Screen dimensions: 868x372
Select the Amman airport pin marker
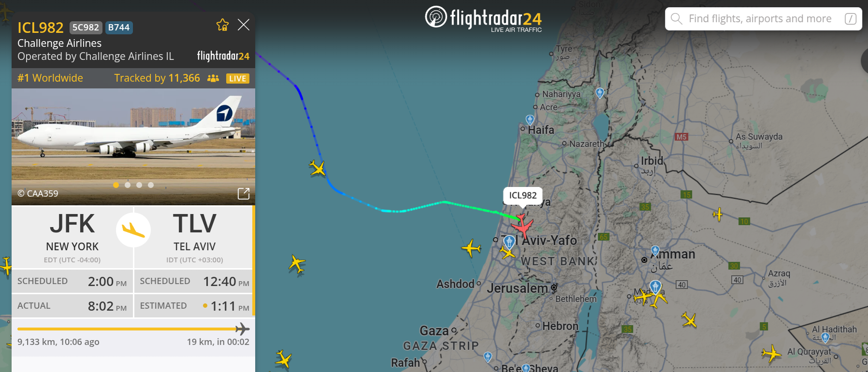[655, 250]
